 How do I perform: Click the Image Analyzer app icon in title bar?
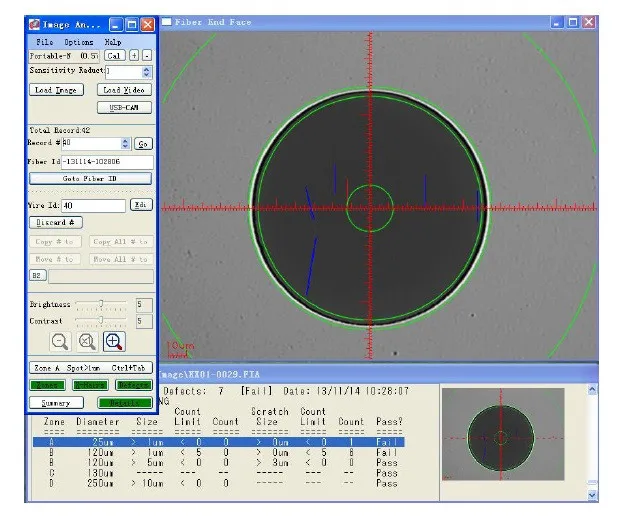pos(34,25)
